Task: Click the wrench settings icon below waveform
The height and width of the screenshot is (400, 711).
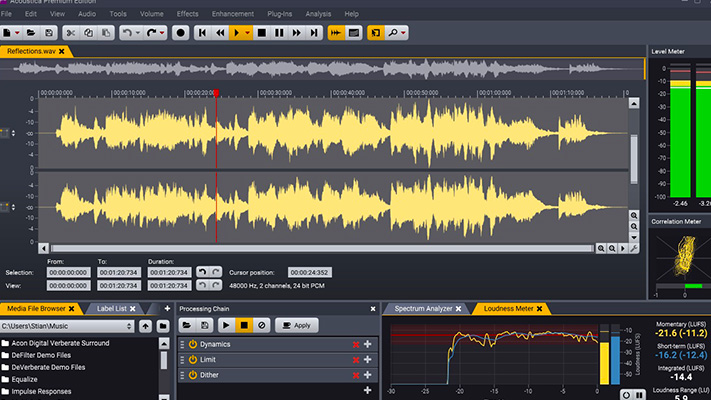Action: click(634, 248)
